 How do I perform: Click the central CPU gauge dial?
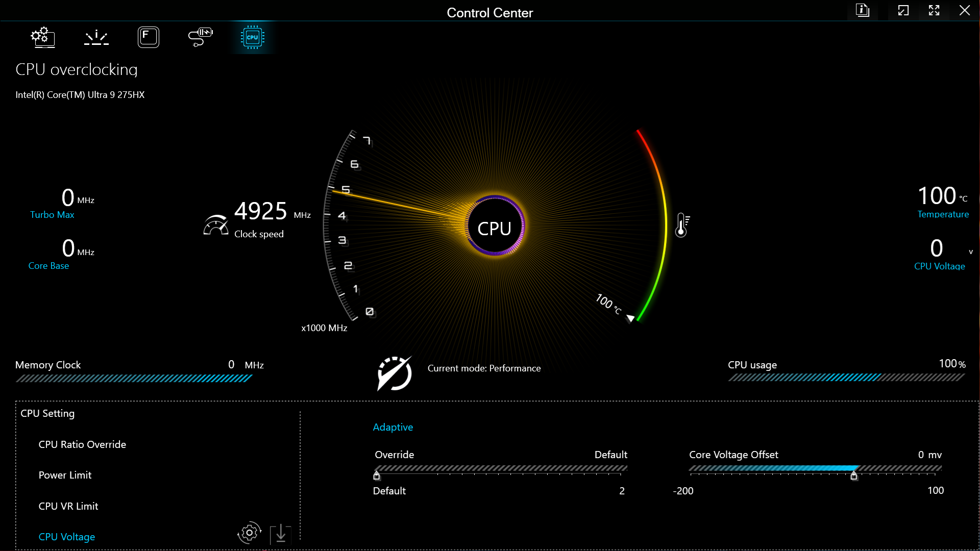click(494, 228)
